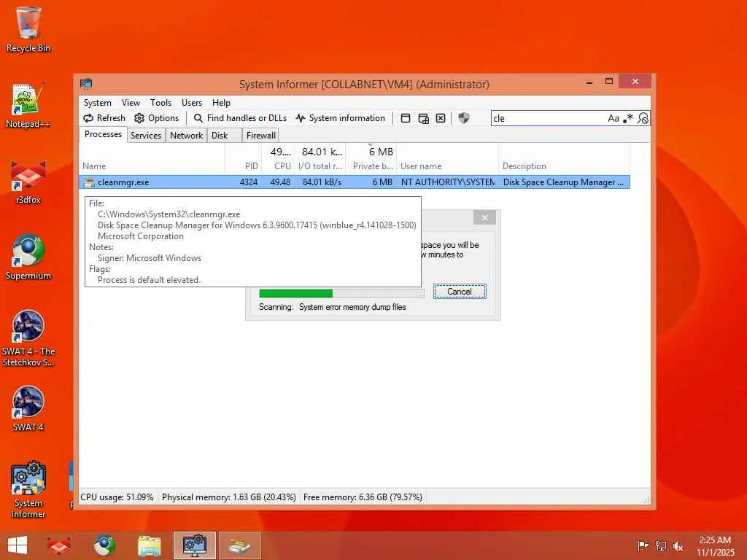Image resolution: width=747 pixels, height=560 pixels.
Task: Click System Informer taskbar button
Action: tap(194, 545)
